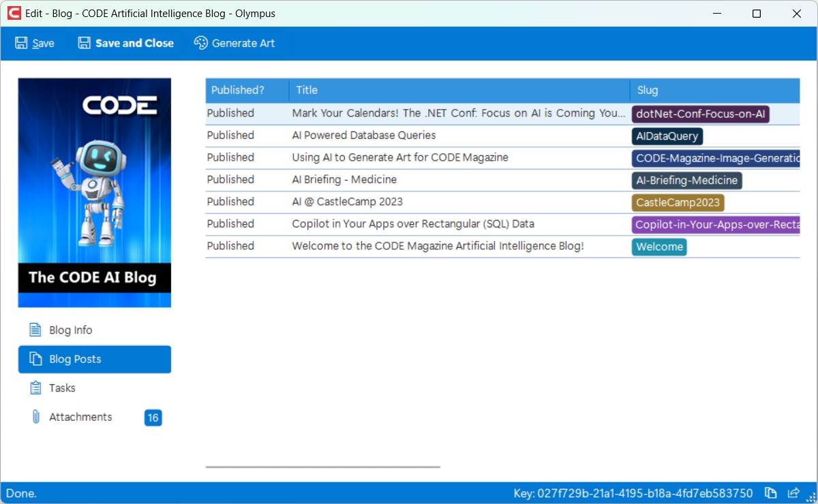Select the Blog Posts section

pyautogui.click(x=95, y=359)
